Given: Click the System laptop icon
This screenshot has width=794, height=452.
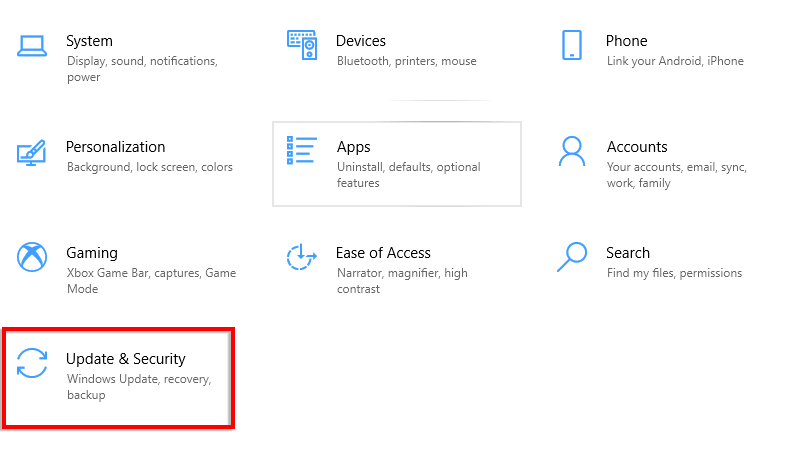Looking at the screenshot, I should [x=32, y=45].
